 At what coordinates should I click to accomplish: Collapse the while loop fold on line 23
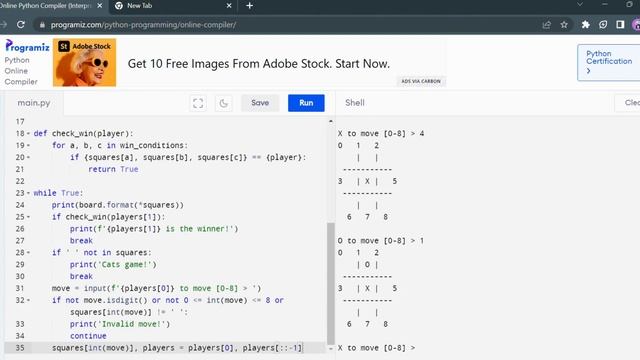click(28, 193)
